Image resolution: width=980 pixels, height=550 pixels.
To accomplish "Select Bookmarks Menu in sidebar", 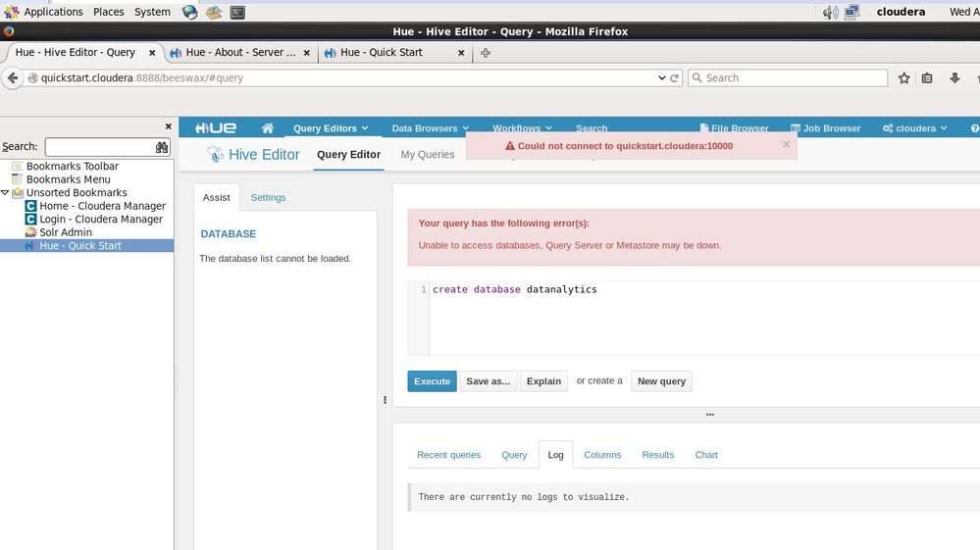I will coord(68,179).
